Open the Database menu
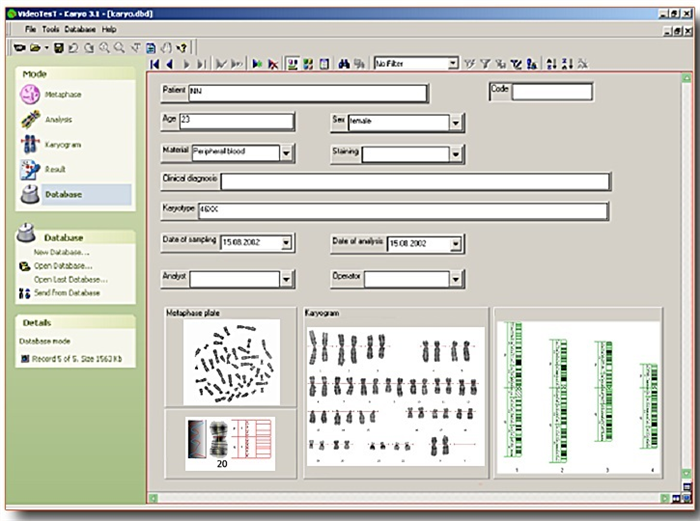 tap(80, 29)
